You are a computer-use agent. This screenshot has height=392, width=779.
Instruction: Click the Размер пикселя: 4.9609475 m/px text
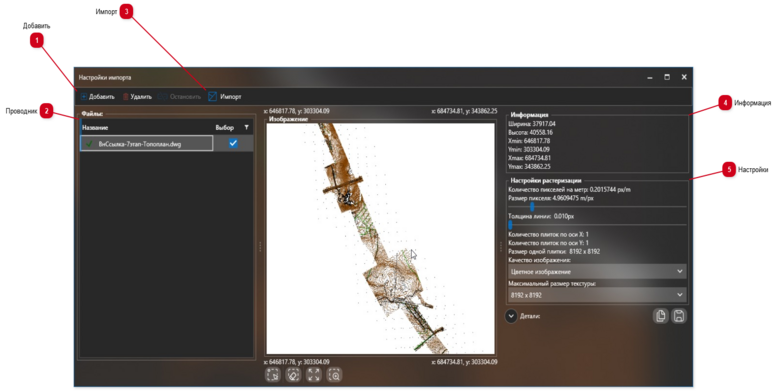[551, 198]
